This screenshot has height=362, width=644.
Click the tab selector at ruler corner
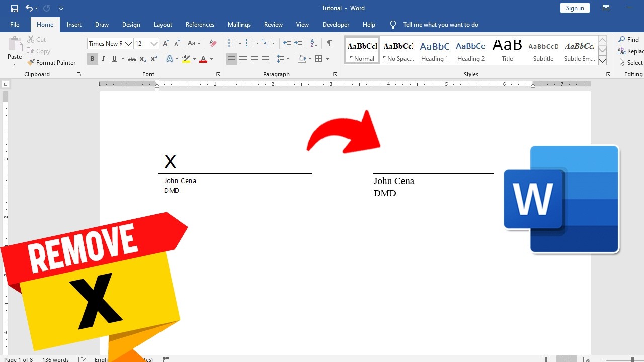tap(6, 85)
